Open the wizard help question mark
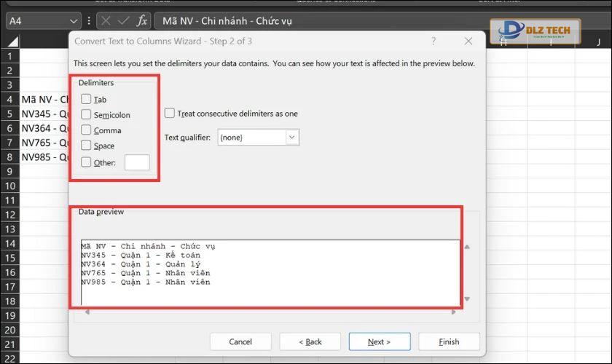The height and width of the screenshot is (364, 612). [433, 41]
